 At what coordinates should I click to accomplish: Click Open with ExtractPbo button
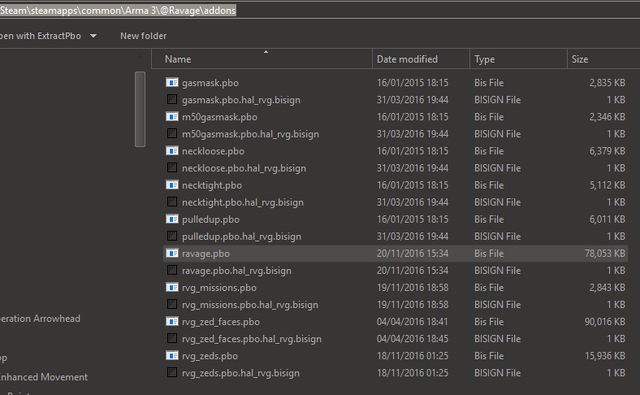pos(40,36)
